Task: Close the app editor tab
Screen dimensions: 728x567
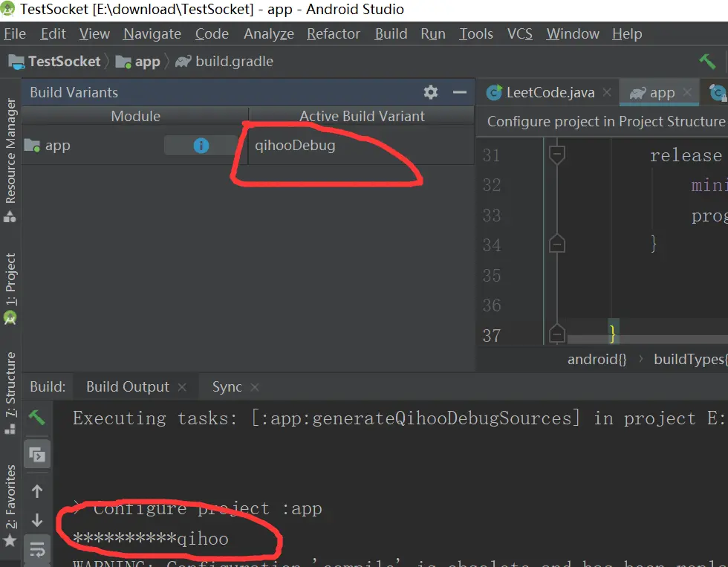Action: point(687,92)
